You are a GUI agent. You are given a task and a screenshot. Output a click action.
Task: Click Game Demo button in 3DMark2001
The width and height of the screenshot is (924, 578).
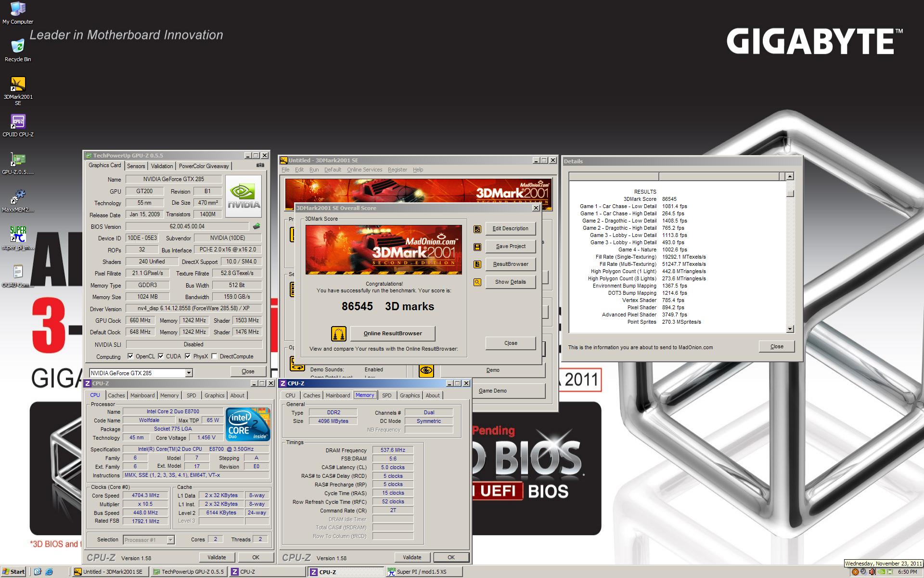[493, 391]
